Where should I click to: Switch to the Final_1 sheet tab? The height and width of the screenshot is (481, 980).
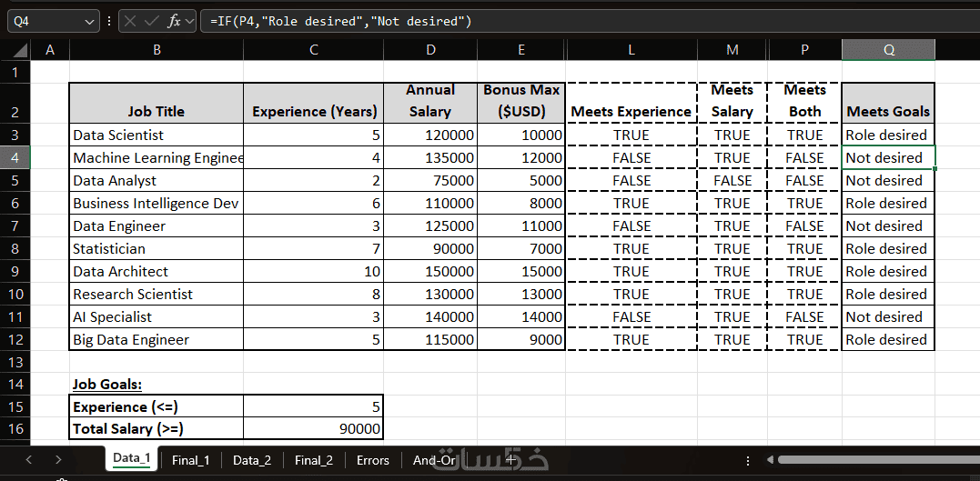(x=190, y=460)
